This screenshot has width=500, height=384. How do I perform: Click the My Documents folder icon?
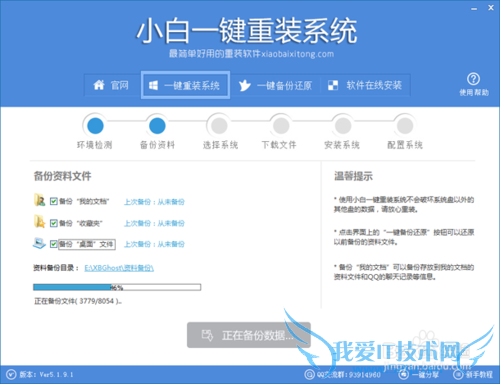pyautogui.click(x=40, y=200)
